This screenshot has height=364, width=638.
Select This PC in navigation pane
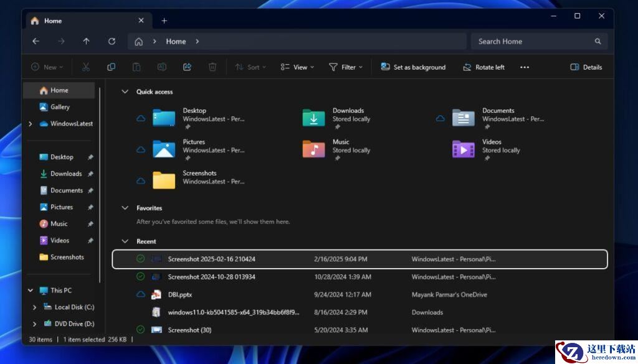(x=61, y=291)
